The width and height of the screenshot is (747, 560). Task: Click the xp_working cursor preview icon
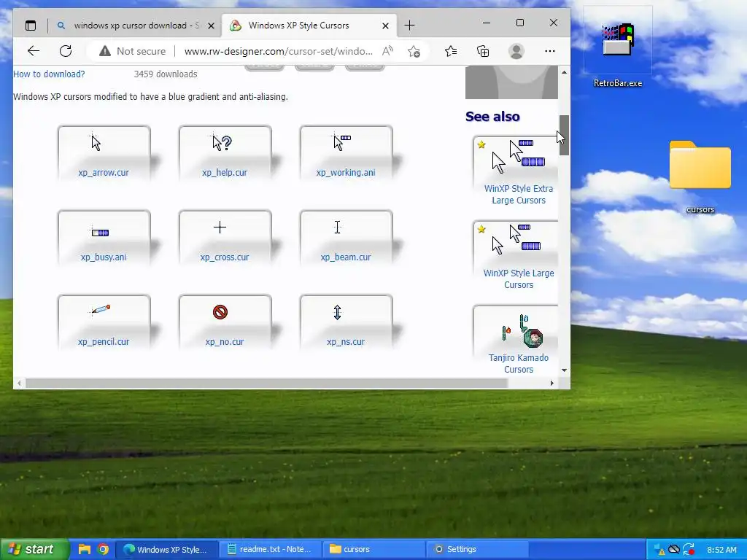(343, 142)
